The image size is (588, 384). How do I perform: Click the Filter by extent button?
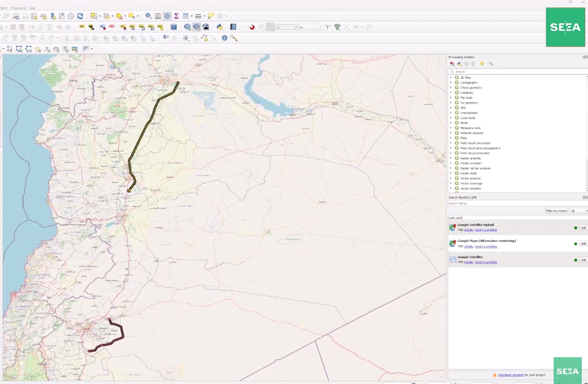pyautogui.click(x=556, y=210)
